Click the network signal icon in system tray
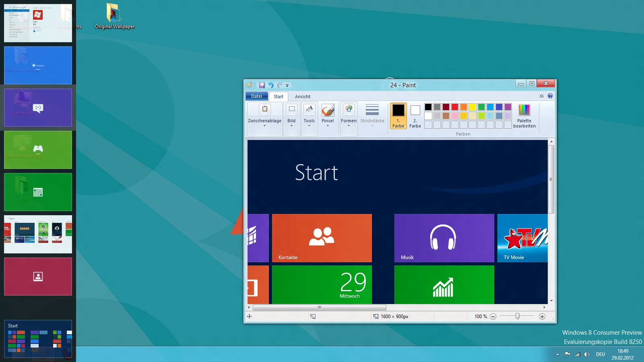This screenshot has height=362, width=644. point(577,354)
